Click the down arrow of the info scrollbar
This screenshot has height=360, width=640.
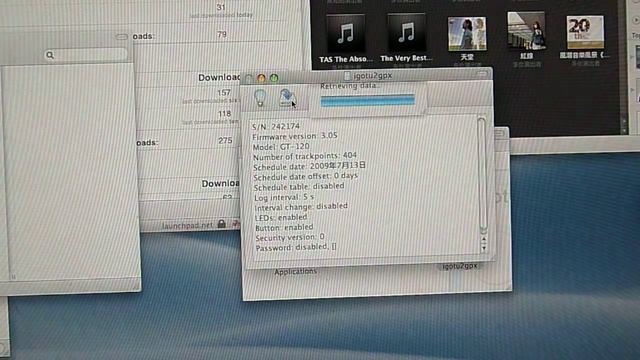click(x=484, y=247)
